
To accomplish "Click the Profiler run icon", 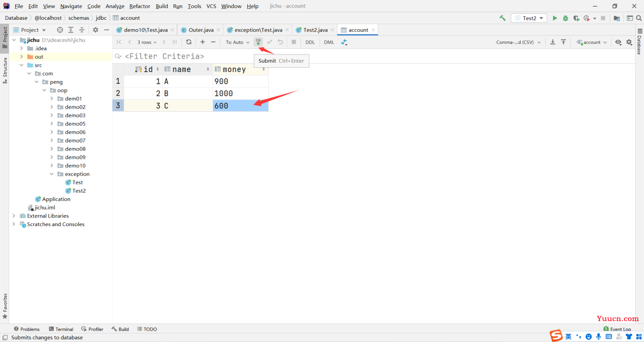I will click(x=586, y=18).
